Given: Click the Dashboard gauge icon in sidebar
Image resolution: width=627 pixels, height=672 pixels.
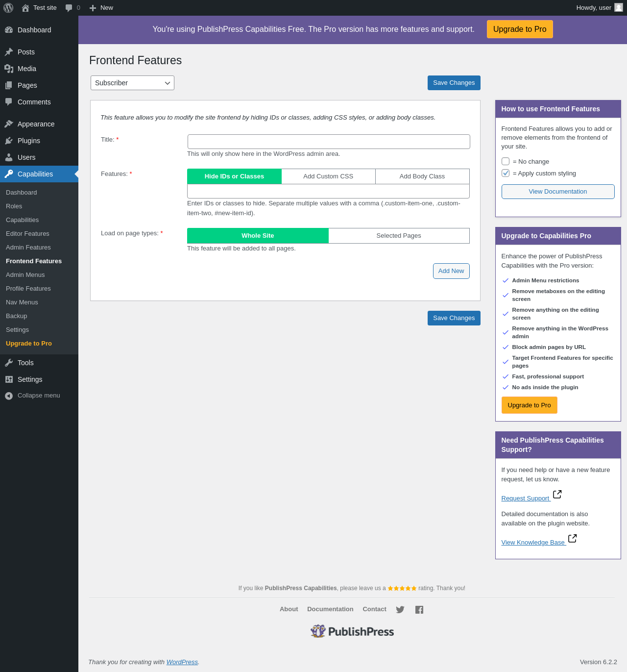Looking at the screenshot, I should pyautogui.click(x=9, y=30).
